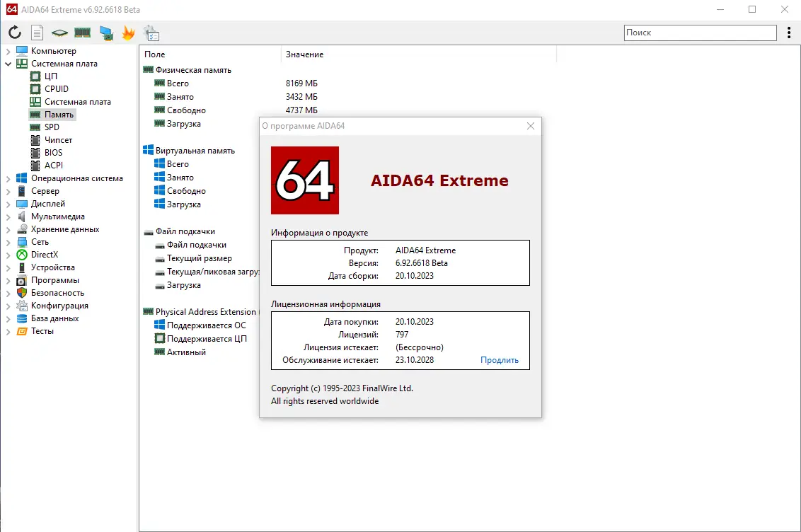
Task: Click the ACPI icon in tree
Action: tap(35, 166)
